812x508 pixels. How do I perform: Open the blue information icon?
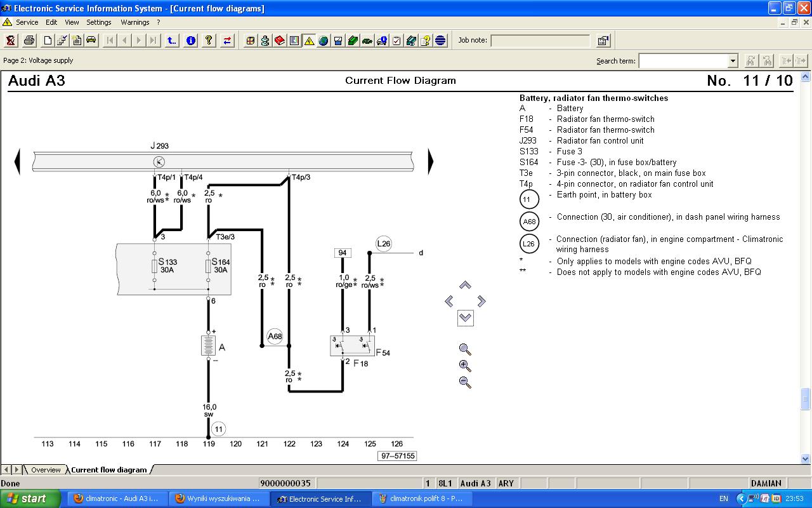click(190, 41)
